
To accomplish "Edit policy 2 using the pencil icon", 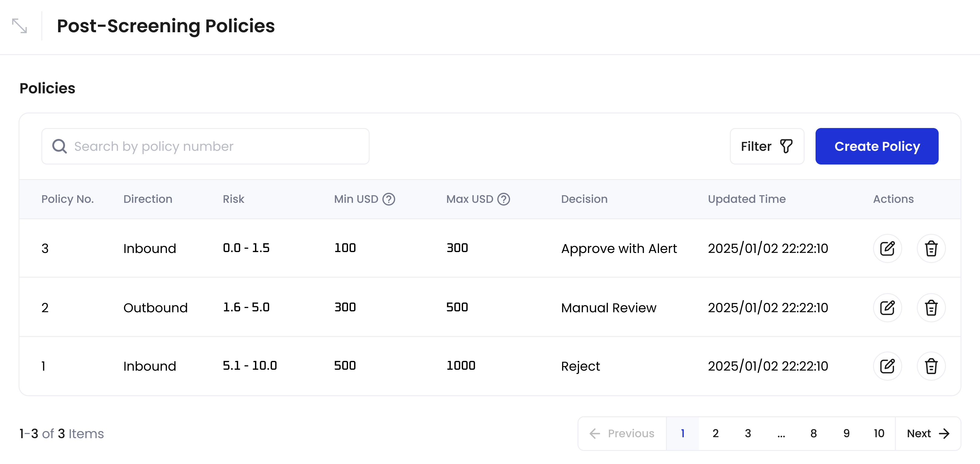I will [x=888, y=307].
